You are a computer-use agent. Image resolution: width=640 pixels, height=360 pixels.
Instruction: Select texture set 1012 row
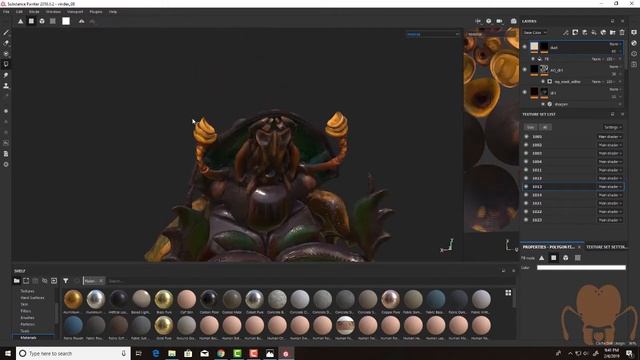pos(573,178)
